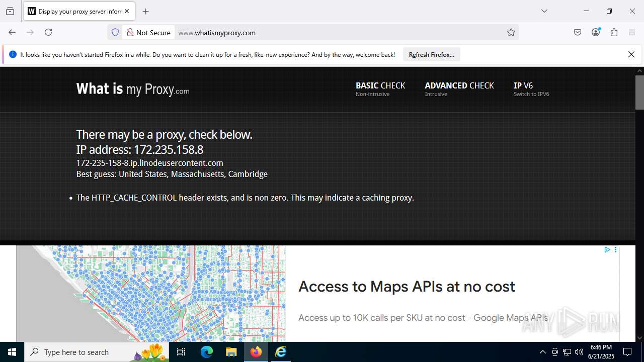The width and height of the screenshot is (644, 362).
Task: Bookmark this page with star icon
Action: pos(511,32)
